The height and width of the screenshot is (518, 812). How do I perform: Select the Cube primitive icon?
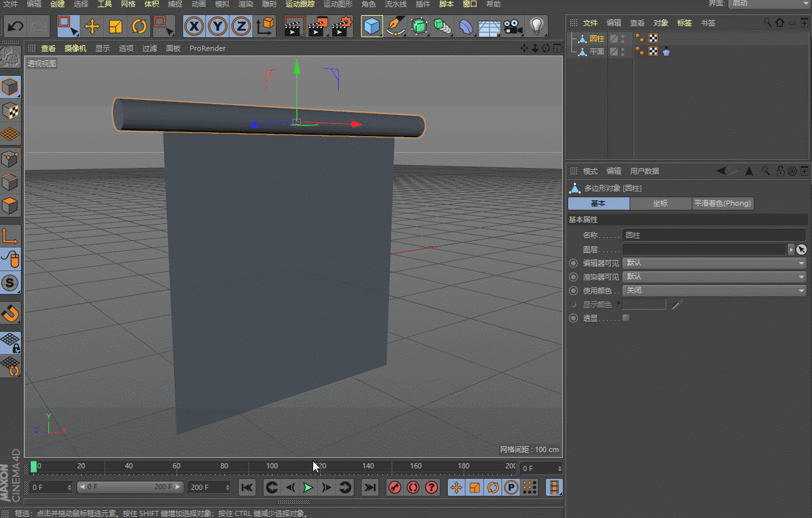(x=372, y=26)
